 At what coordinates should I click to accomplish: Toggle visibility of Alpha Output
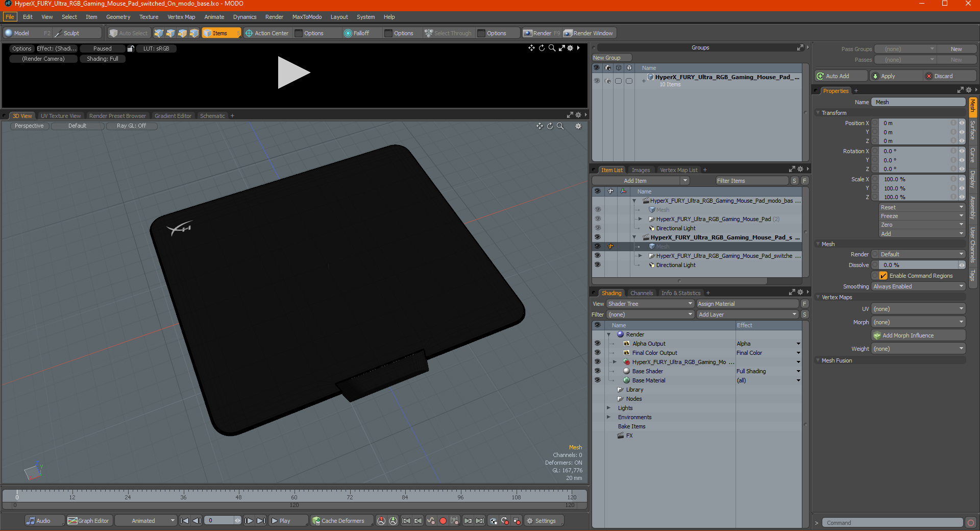pyautogui.click(x=597, y=344)
